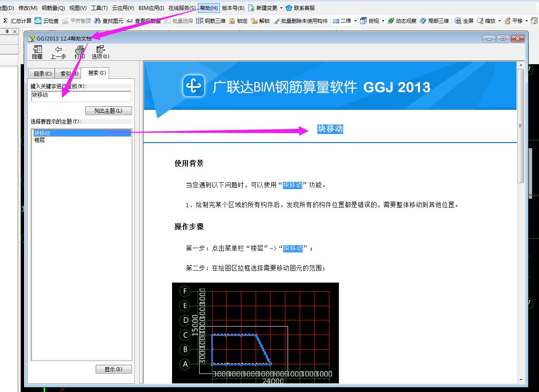Click the 打印 printer icon
The height and width of the screenshot is (392, 539).
tap(79, 50)
